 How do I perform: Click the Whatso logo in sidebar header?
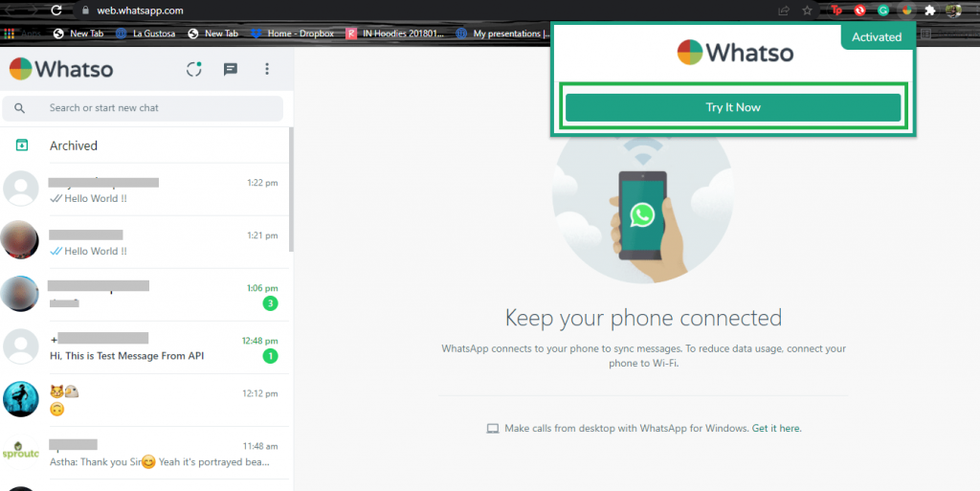(61, 69)
